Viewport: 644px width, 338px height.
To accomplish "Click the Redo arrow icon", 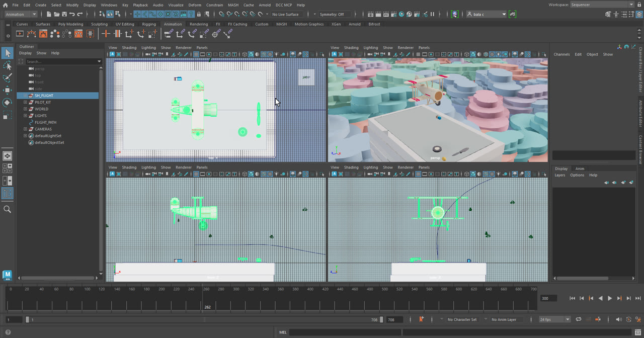I will [79, 14].
